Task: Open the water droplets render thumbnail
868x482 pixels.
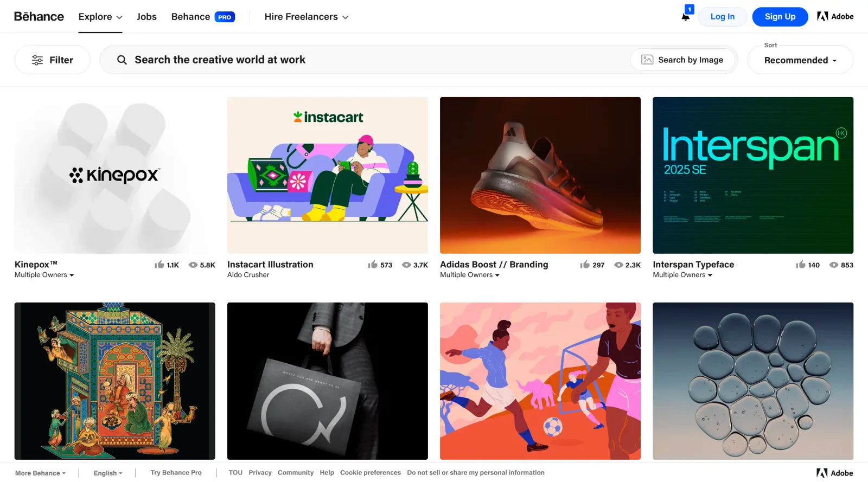Action: 753,381
